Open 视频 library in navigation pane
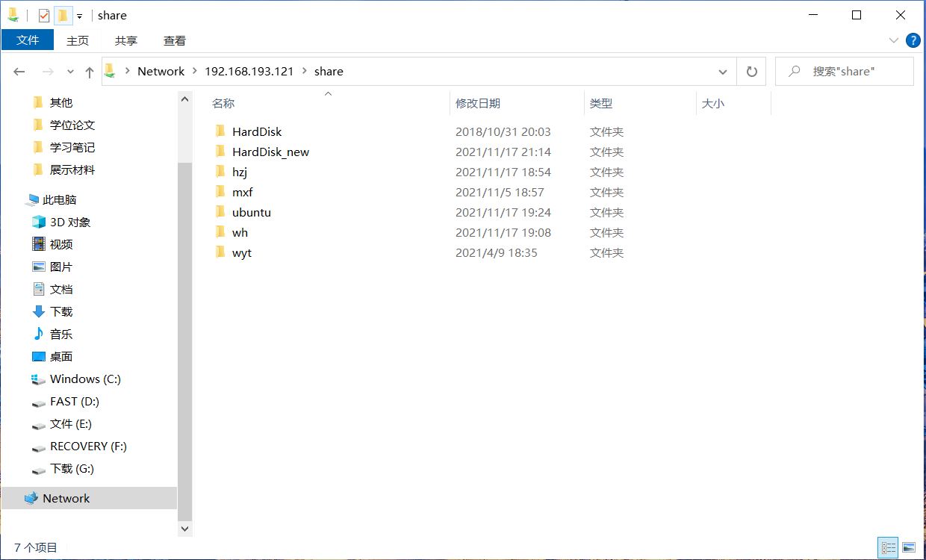Screen dimensions: 926x560 [61, 244]
